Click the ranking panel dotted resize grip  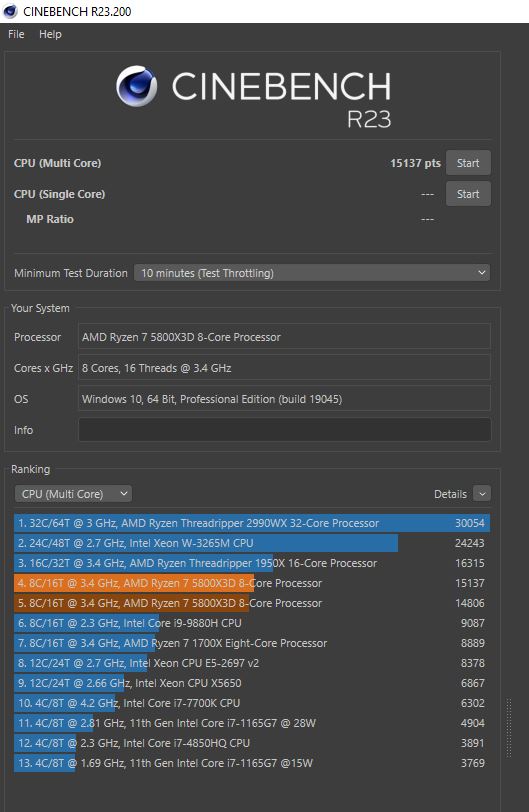509,728
